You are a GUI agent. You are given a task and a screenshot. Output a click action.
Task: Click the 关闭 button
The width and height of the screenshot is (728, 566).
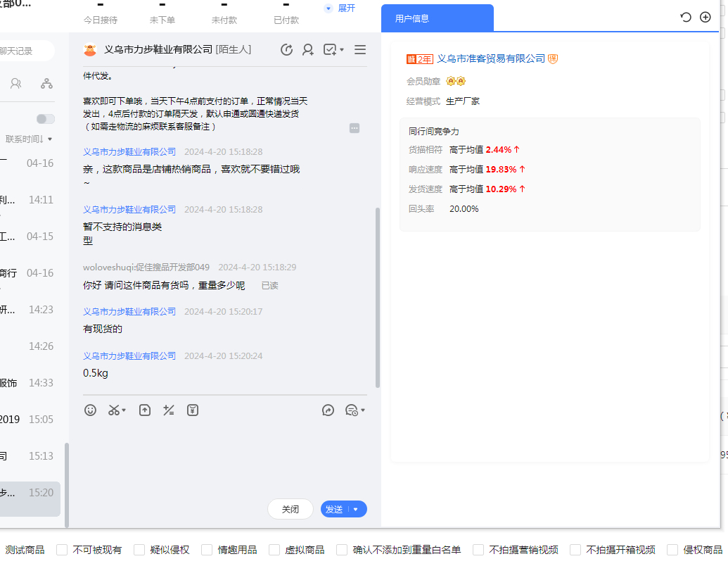(290, 509)
